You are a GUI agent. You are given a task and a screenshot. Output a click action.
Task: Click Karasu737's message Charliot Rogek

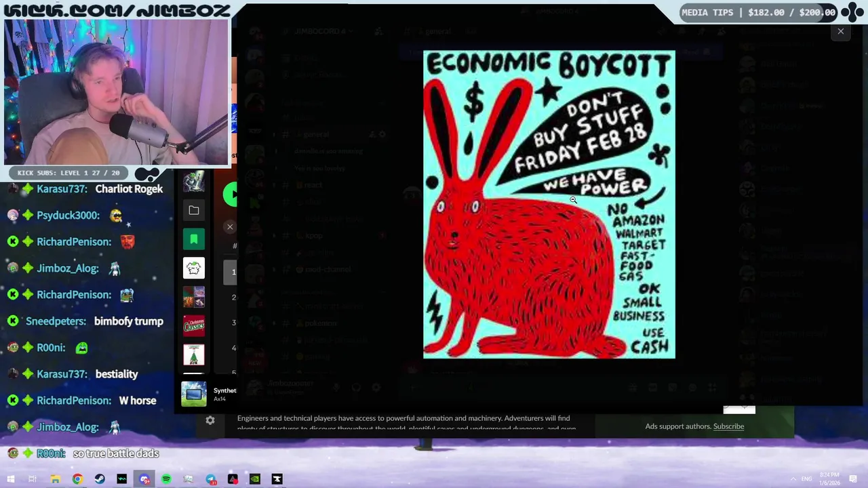[129, 189]
